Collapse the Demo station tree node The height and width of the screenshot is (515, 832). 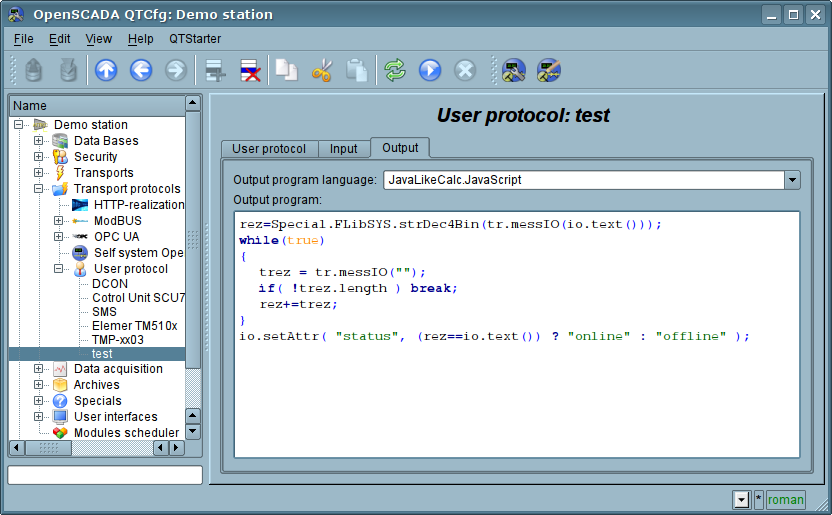pos(19,125)
